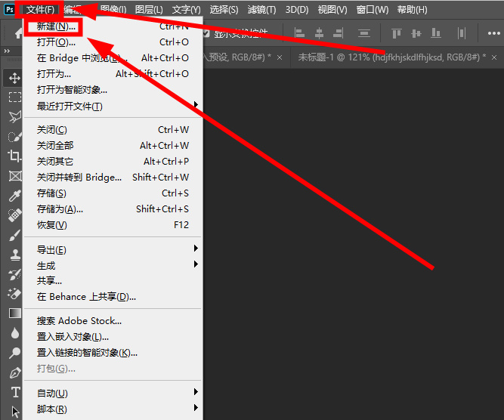The width and height of the screenshot is (504, 420).
Task: Expand the 导出(E) submenu
Action: [113, 249]
